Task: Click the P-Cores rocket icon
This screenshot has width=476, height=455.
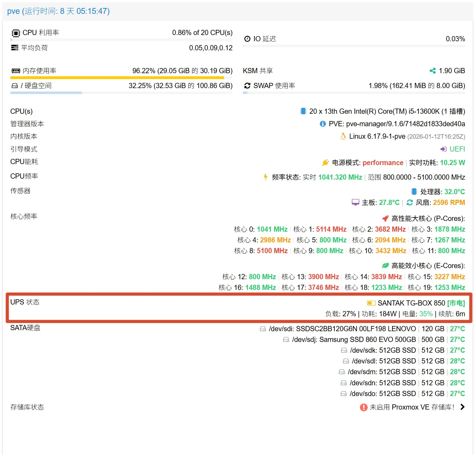Action: click(x=385, y=218)
